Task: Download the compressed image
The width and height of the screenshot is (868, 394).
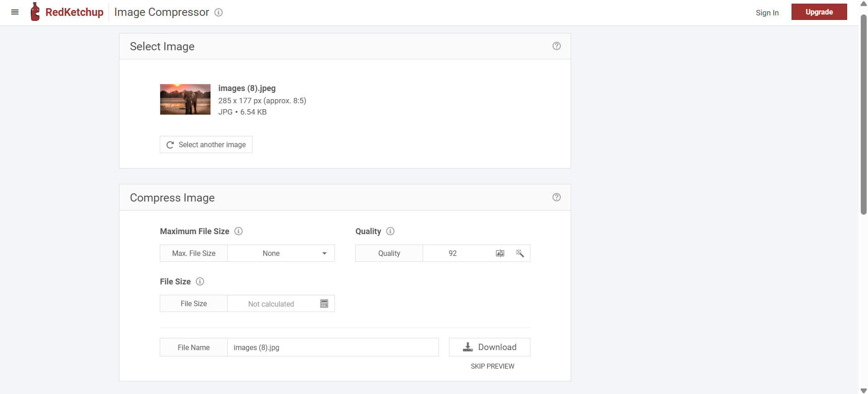Action: click(x=489, y=347)
